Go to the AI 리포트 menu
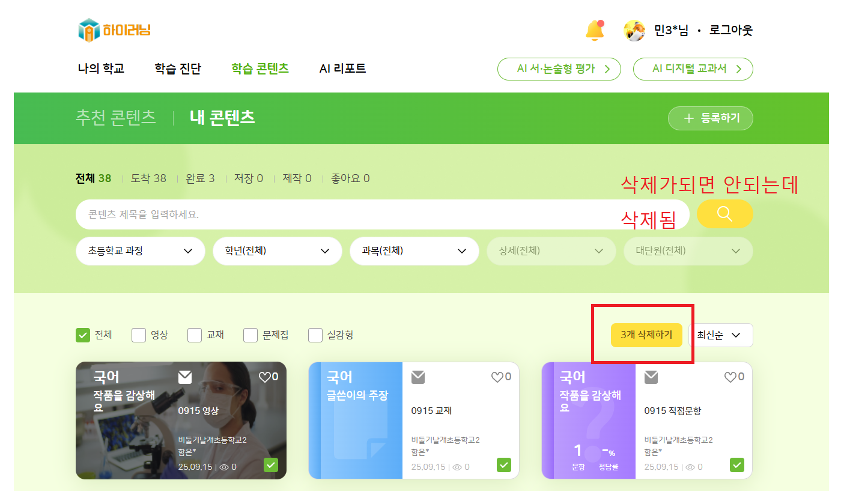841x504 pixels. (x=342, y=68)
